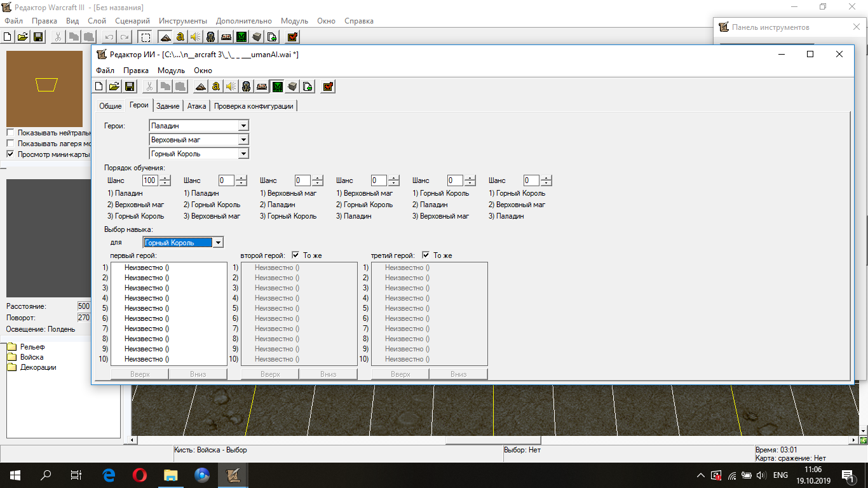Open Object Editor from AI Editor toolbar
The height and width of the screenshot is (488, 868).
[247, 86]
